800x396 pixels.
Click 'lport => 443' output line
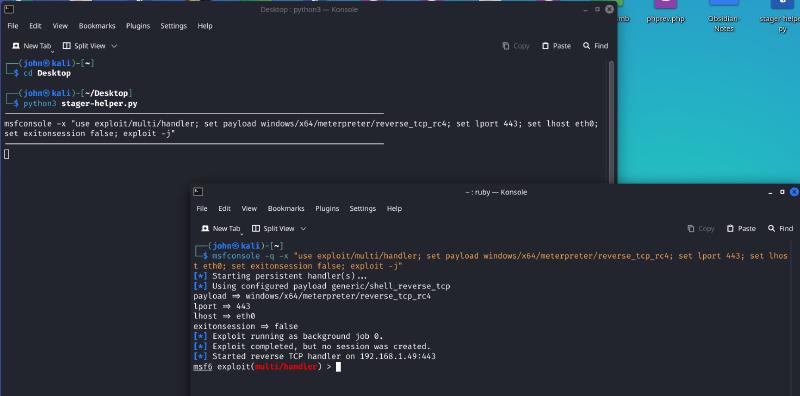222,307
